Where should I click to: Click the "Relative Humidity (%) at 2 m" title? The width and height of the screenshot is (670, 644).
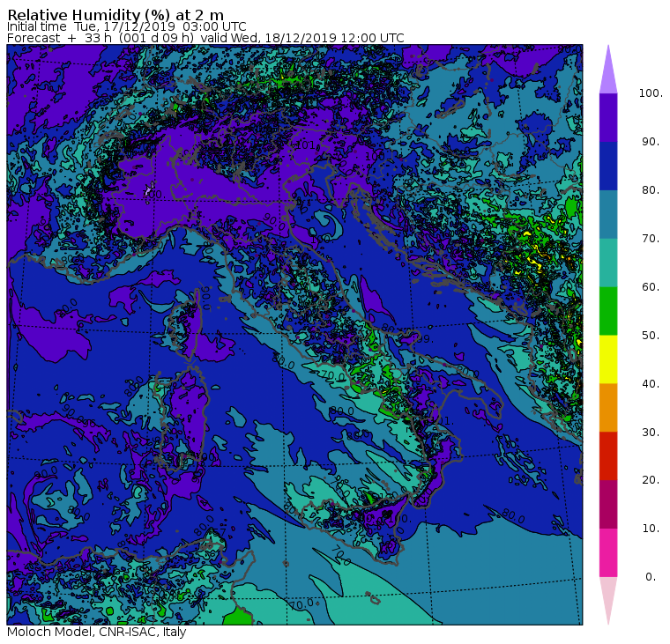115,15
